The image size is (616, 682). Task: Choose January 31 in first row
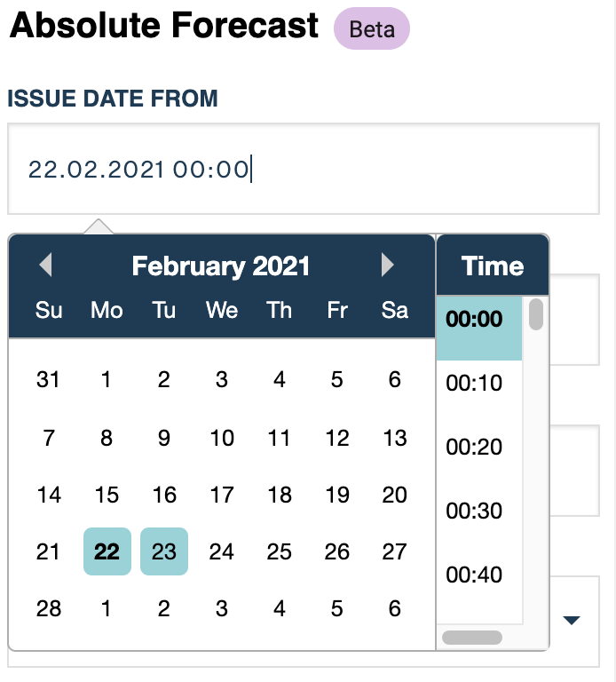tap(48, 379)
